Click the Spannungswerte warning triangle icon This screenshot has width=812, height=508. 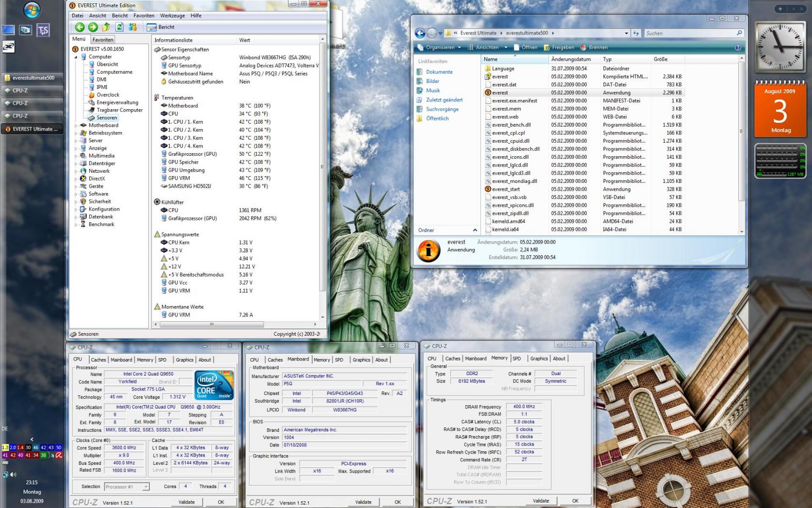[157, 234]
